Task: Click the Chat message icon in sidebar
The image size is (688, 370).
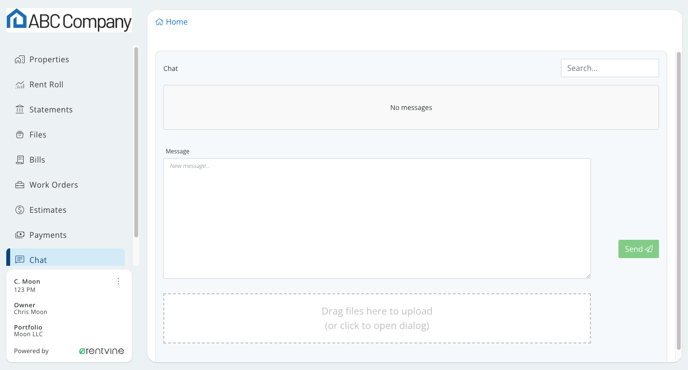Action: tap(20, 259)
